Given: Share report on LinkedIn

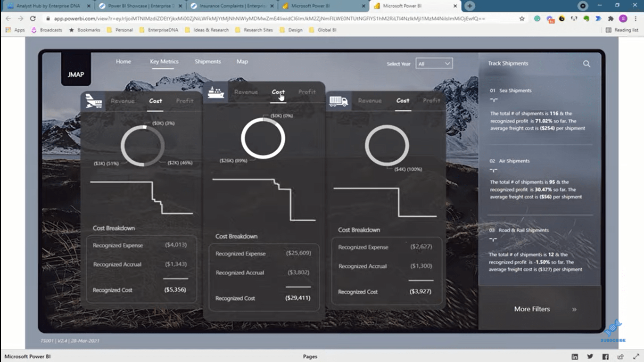Looking at the screenshot, I should point(575,357).
